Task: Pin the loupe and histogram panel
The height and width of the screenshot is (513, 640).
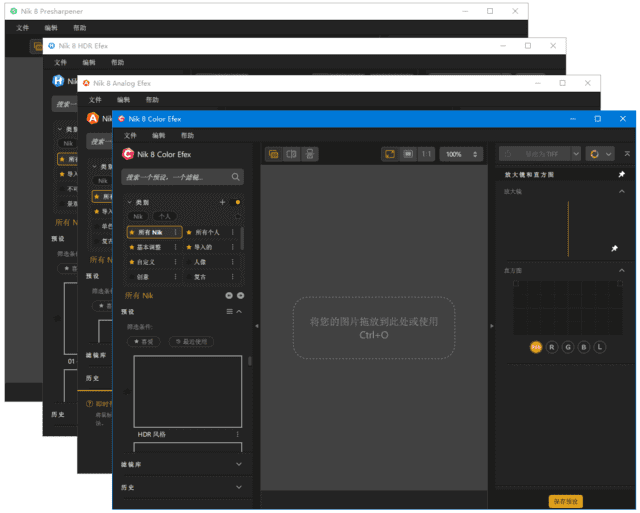Action: point(621,174)
